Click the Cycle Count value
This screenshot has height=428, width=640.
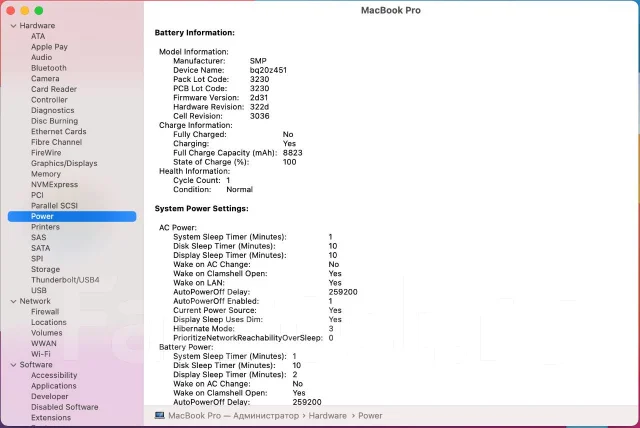pyautogui.click(x=228, y=180)
